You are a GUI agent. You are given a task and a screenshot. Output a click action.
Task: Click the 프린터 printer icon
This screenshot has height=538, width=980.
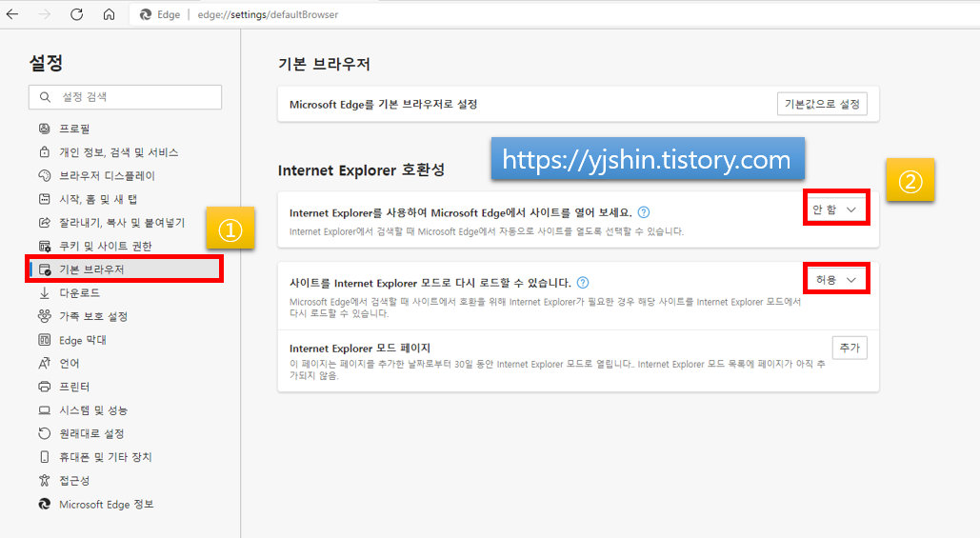pos(45,387)
